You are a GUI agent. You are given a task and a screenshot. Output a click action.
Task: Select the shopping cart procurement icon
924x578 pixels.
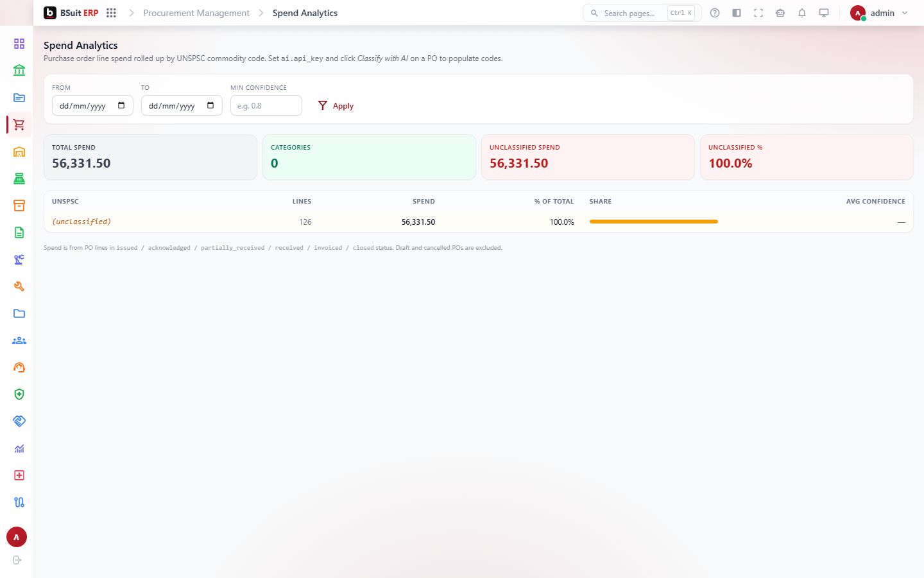coord(19,125)
